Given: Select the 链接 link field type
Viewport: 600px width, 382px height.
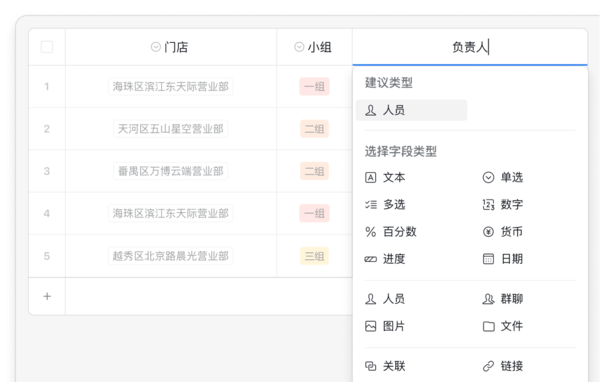Looking at the screenshot, I should pyautogui.click(x=503, y=366).
